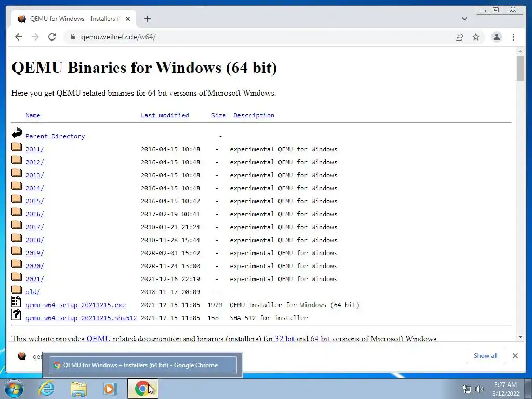
Task: Open the Chrome profile icon
Action: coord(496,37)
